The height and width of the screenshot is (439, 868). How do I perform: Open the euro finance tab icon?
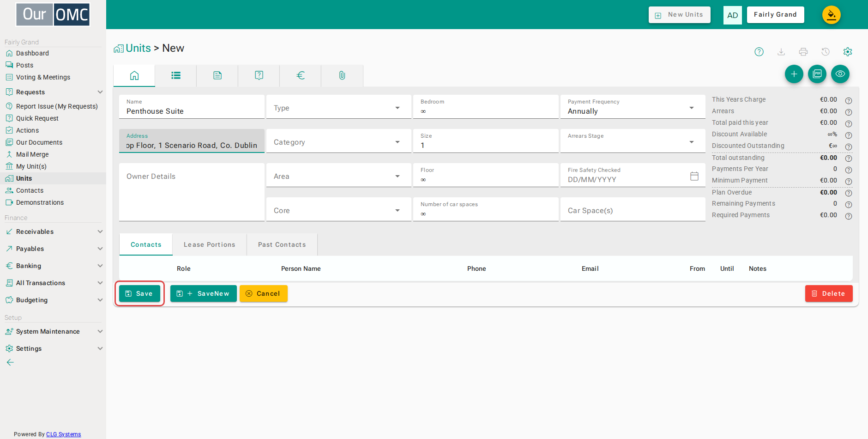click(301, 75)
